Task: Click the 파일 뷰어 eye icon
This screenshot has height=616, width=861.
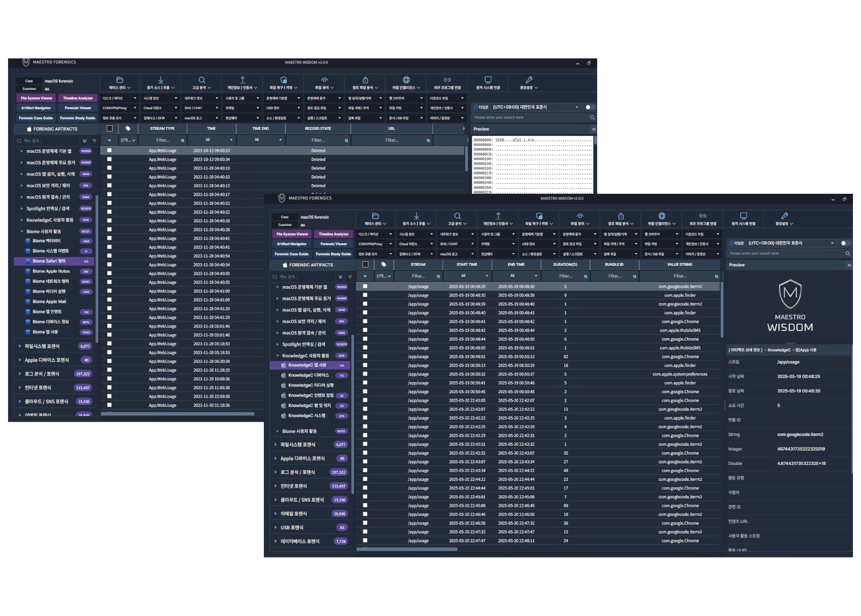Action: click(580, 216)
